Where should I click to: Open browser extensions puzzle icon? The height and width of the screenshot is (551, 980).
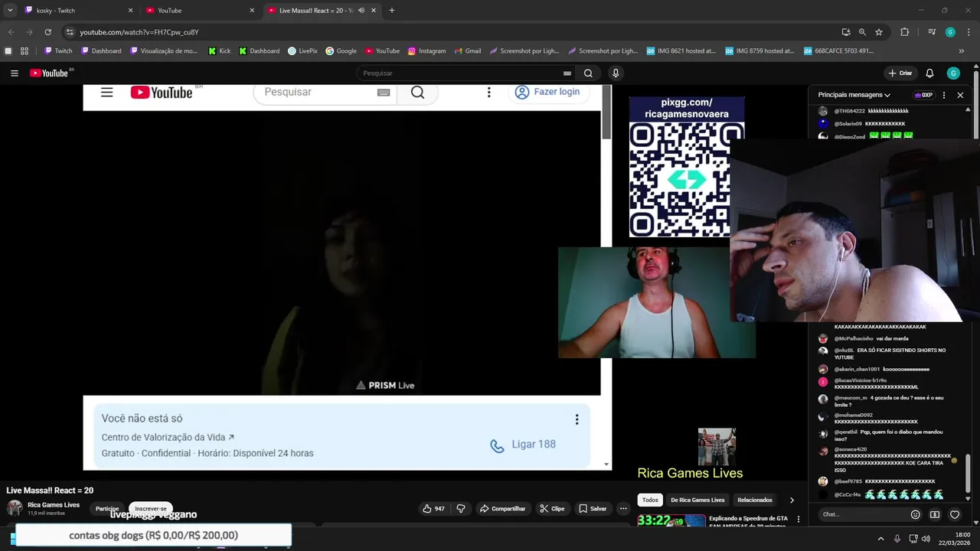[x=904, y=32]
